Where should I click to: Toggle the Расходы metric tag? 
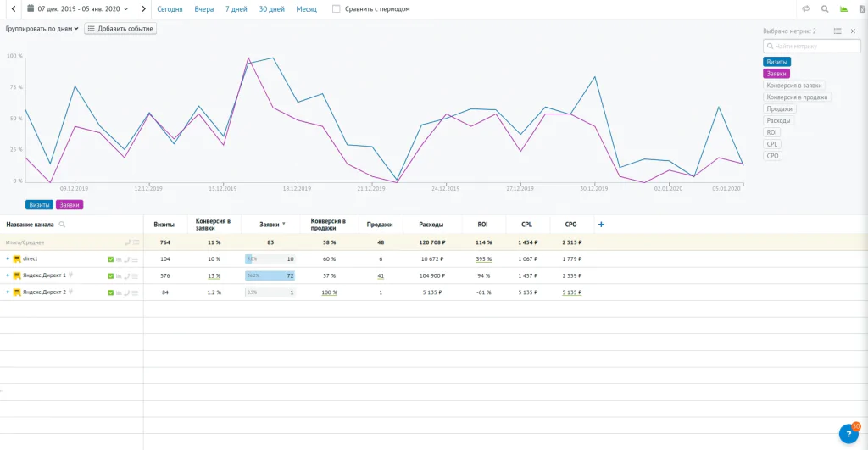tap(778, 120)
